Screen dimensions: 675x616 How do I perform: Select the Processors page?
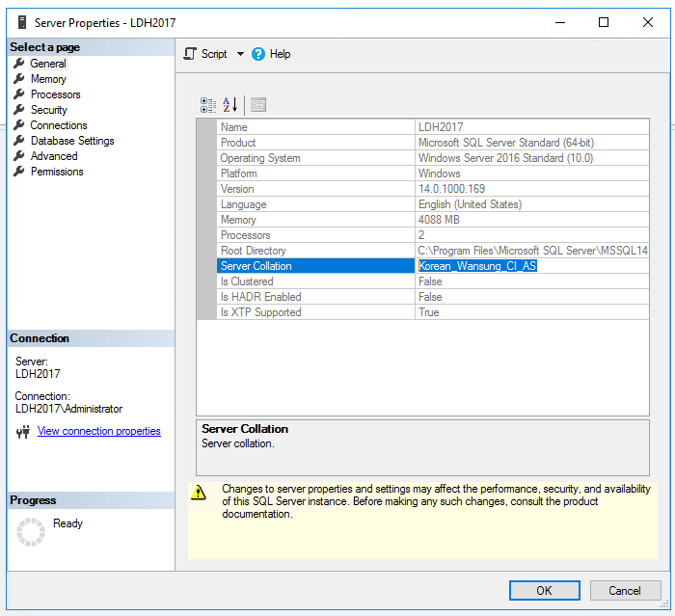[x=56, y=94]
